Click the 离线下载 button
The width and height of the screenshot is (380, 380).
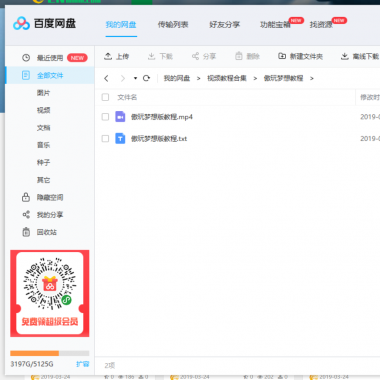(x=360, y=56)
